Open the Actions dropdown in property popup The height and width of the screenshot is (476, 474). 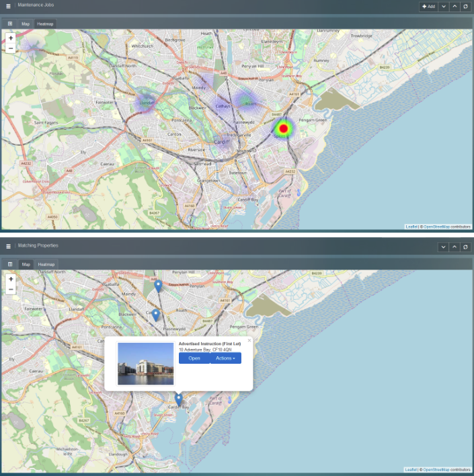point(225,358)
